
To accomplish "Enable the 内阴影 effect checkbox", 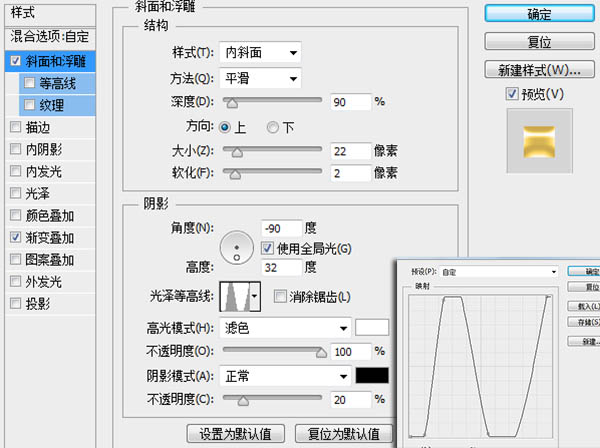I will 16,149.
